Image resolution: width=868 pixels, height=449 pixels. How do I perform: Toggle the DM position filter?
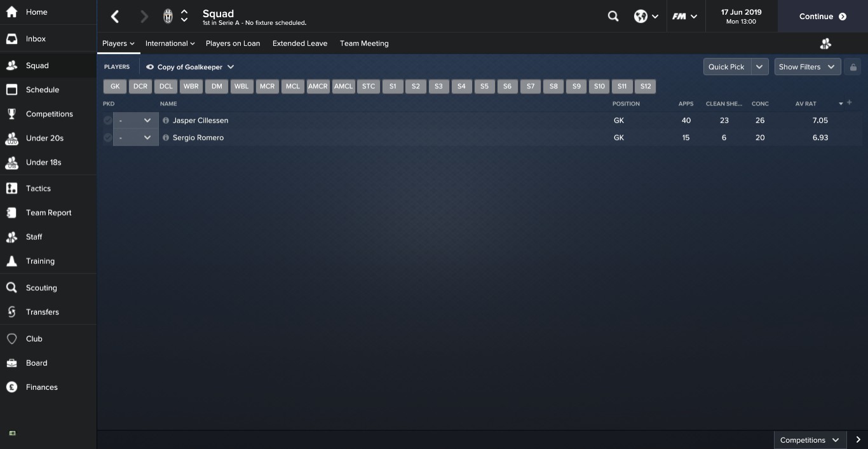click(217, 86)
